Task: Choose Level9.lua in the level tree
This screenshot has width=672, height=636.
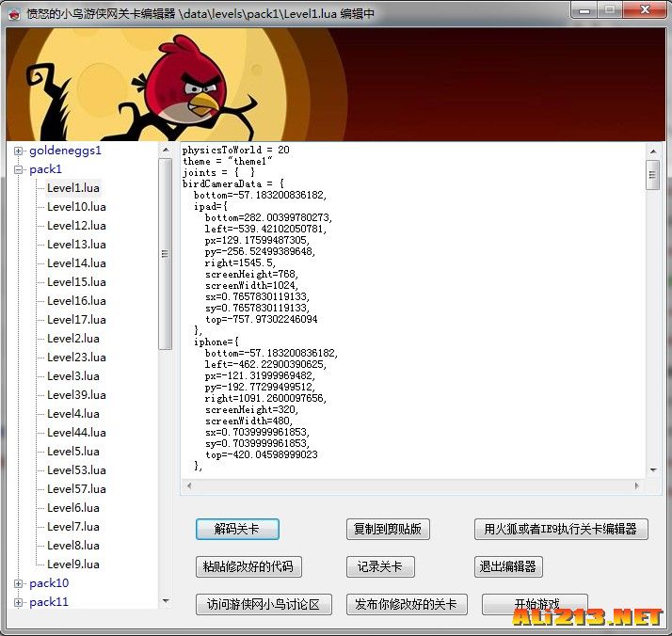Action: pos(72,564)
